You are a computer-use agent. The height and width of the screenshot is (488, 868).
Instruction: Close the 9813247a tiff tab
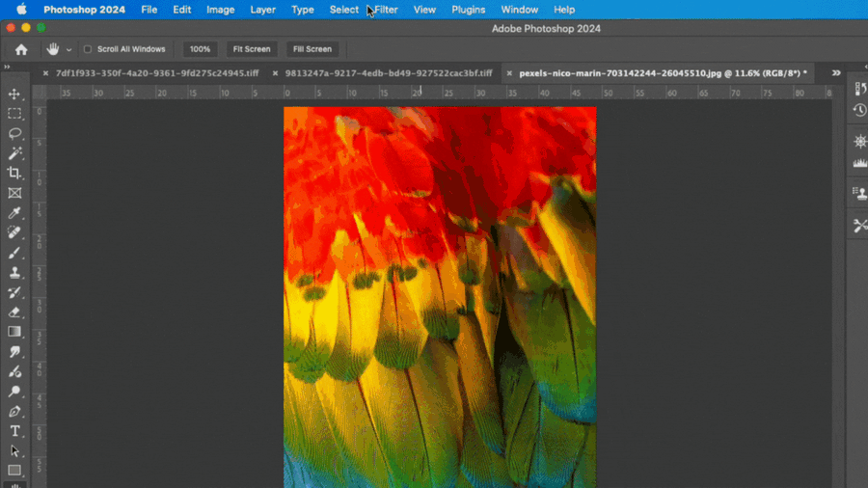[x=275, y=73]
